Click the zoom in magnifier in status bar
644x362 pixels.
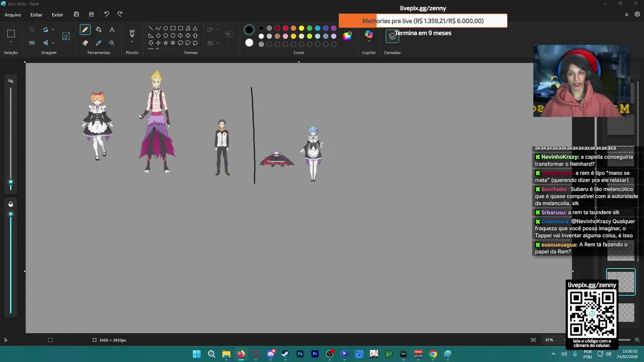pyautogui.click(x=637, y=340)
